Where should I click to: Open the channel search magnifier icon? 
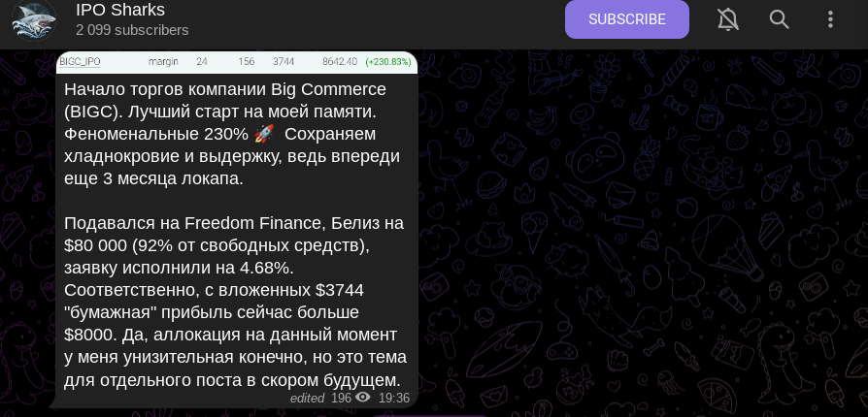click(779, 19)
